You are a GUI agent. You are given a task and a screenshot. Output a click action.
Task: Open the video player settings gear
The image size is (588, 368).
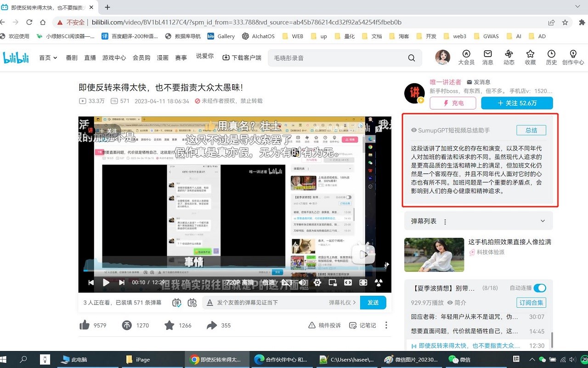point(317,282)
